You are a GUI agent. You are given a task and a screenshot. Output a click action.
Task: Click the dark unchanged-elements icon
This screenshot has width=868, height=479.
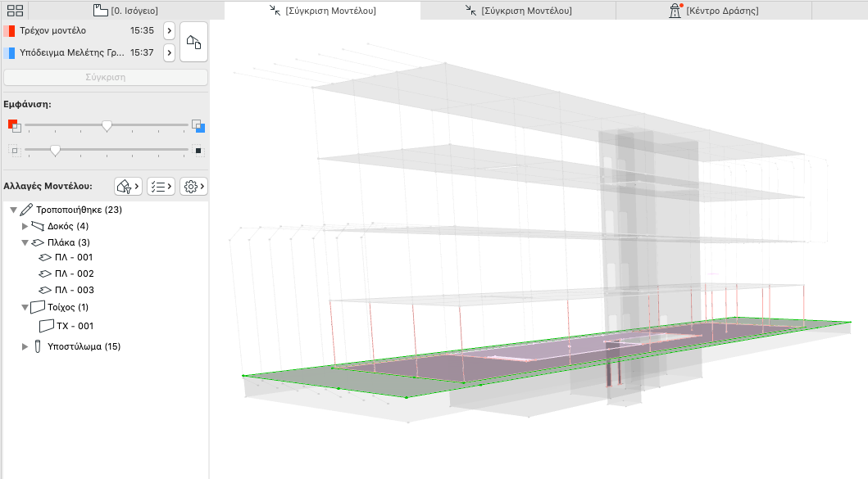pos(198,151)
